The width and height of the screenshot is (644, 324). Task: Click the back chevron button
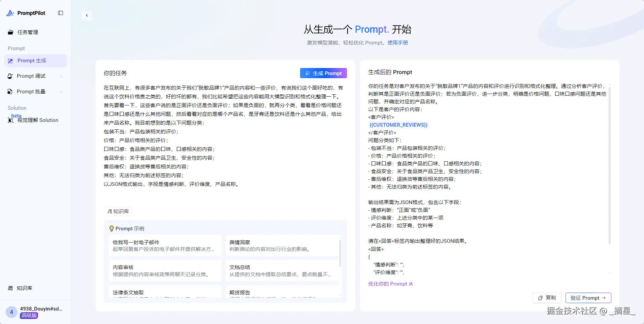point(87,15)
